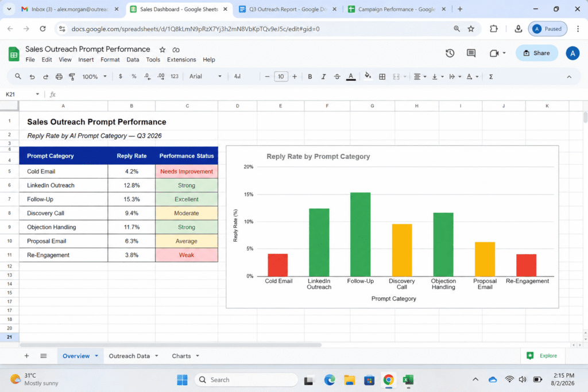
Task: Decrease decimal places icon
Action: pyautogui.click(x=148, y=76)
